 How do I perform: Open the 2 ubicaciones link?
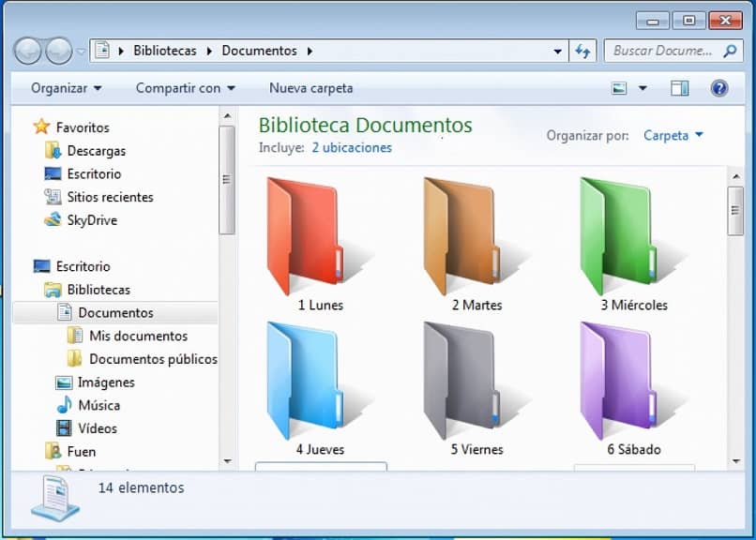click(352, 147)
